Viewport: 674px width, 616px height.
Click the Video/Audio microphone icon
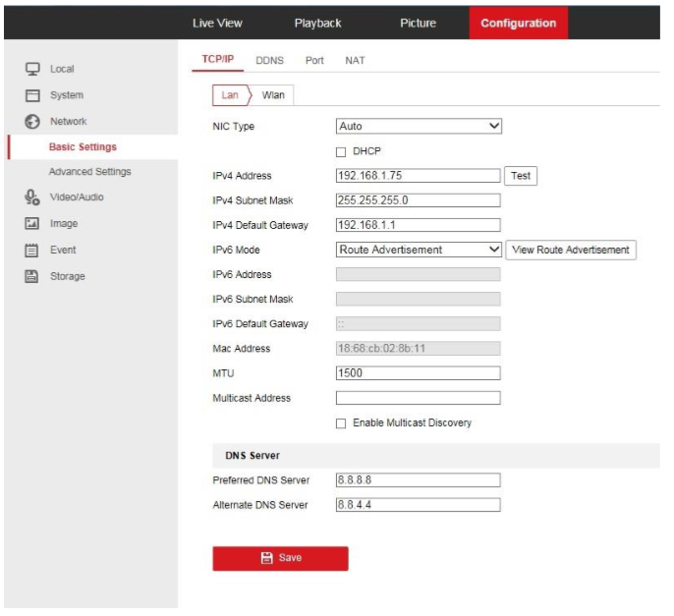pos(31,197)
